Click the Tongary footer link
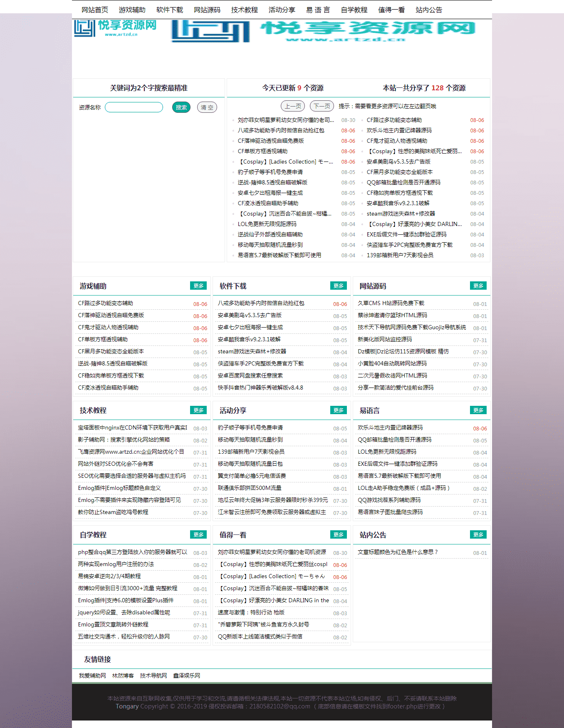Image resolution: width=564 pixels, height=728 pixels. coord(127,706)
